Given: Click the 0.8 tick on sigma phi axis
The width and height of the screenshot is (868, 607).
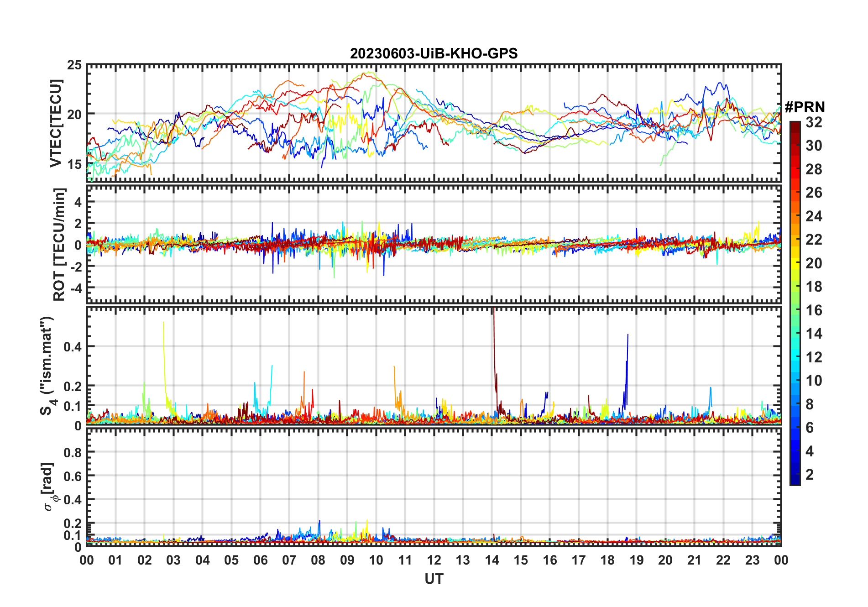Looking at the screenshot, I should (x=73, y=452).
